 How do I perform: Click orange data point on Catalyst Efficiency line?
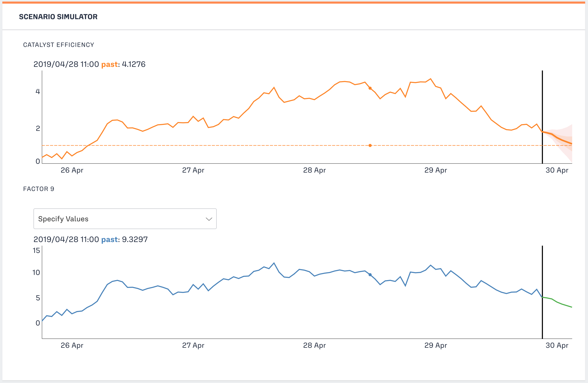pyautogui.click(x=370, y=88)
